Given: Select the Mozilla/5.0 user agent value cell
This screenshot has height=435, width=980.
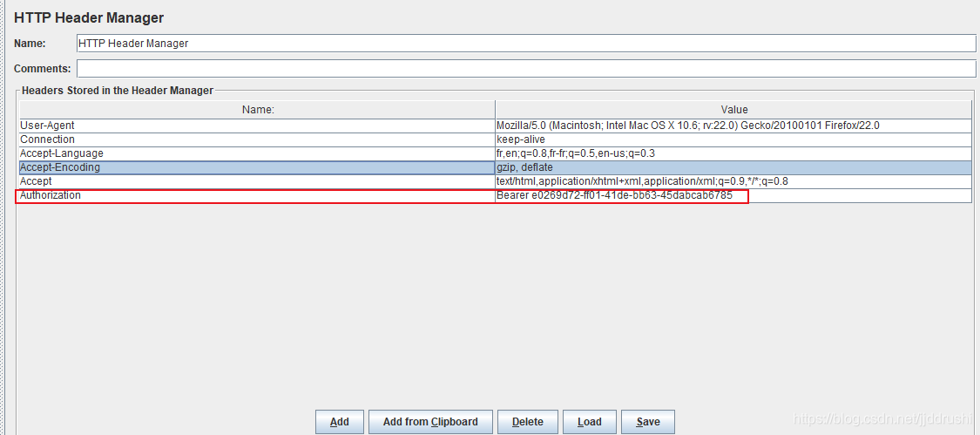Looking at the screenshot, I should coord(733,126).
